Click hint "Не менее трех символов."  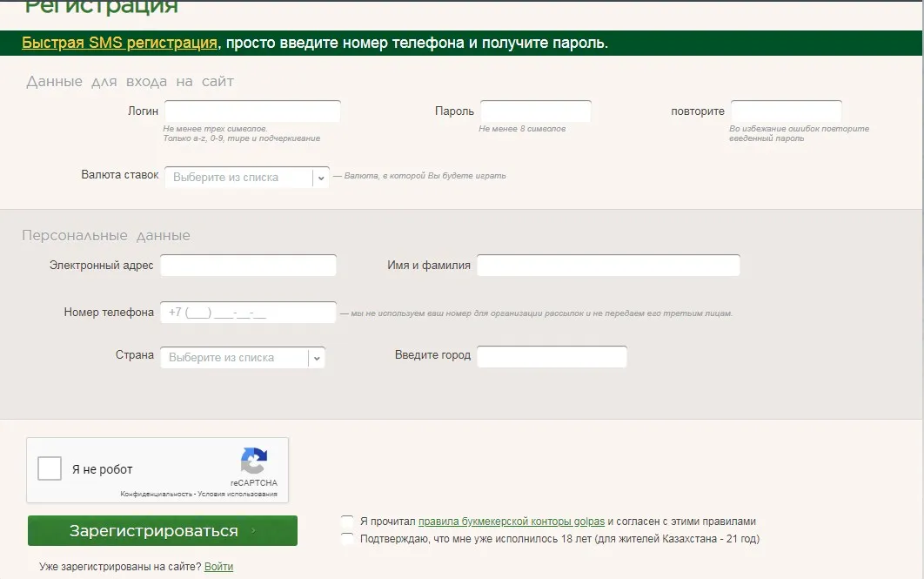[x=215, y=129]
